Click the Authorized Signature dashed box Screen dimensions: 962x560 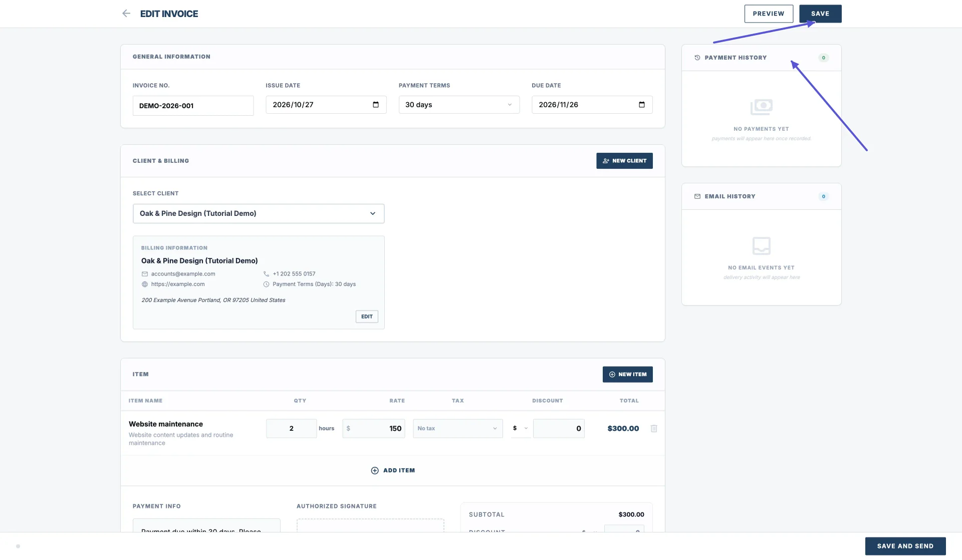pyautogui.click(x=370, y=525)
